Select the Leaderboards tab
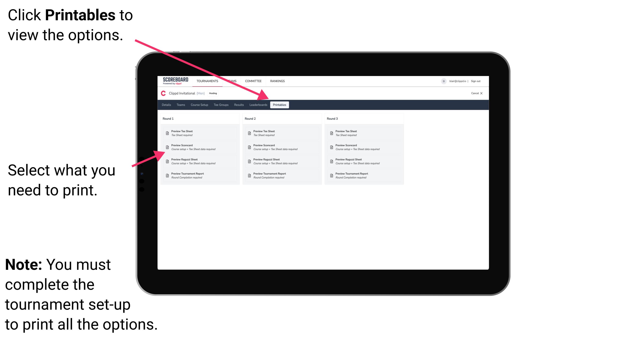Viewport: 644px width, 346px height. [258, 105]
